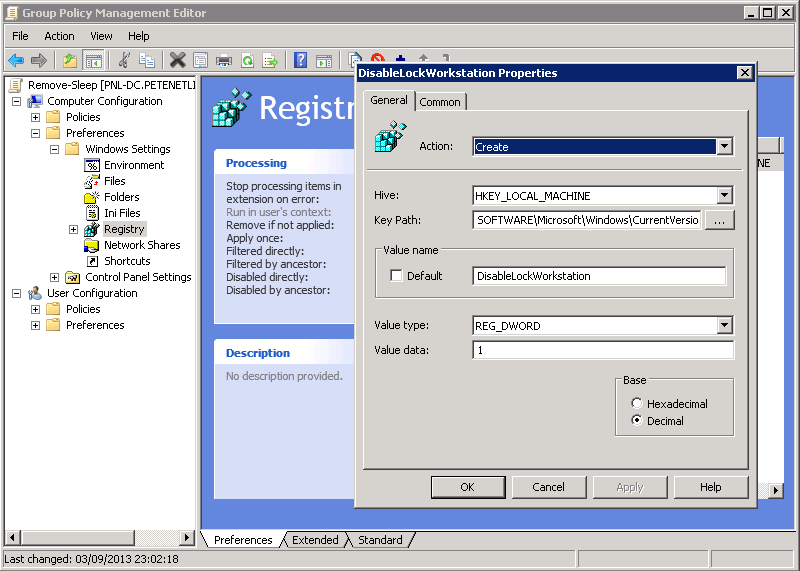Select the Environment tree icon
The image size is (800, 571).
click(x=92, y=165)
